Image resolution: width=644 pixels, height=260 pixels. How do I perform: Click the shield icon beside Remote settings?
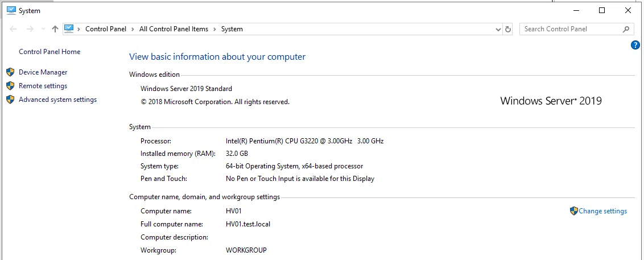click(x=10, y=86)
